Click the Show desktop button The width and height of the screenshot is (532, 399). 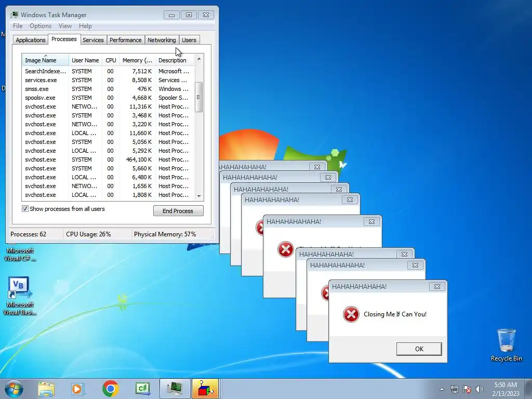point(529,389)
